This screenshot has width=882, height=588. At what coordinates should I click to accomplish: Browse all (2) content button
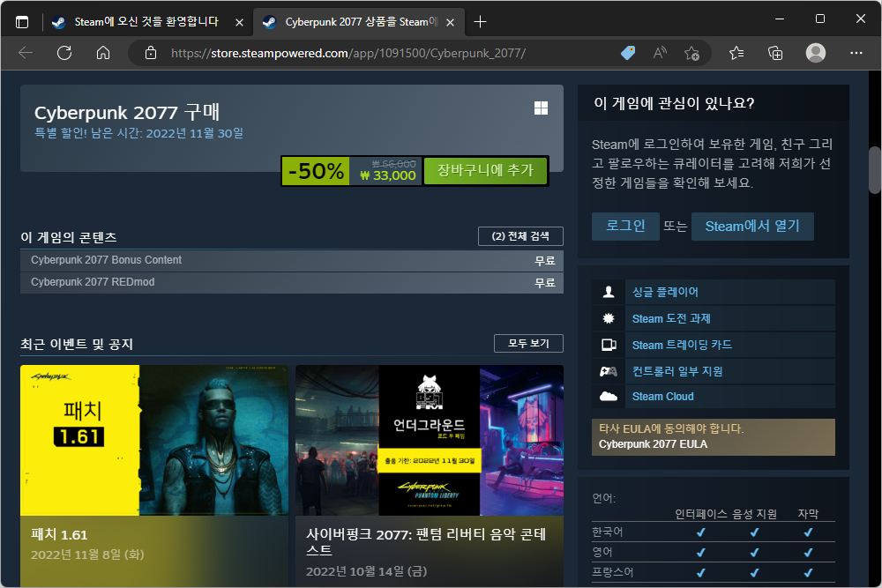tap(520, 236)
